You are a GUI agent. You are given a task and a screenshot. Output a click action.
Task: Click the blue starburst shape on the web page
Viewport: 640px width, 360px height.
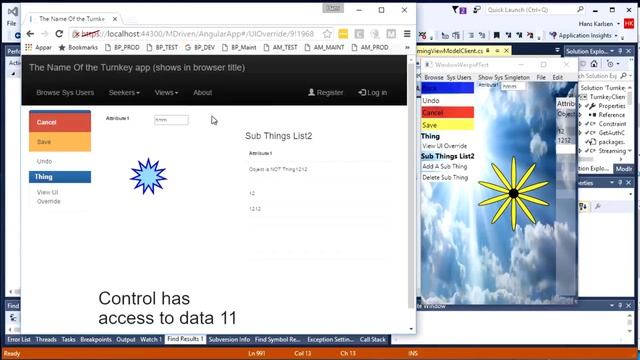pos(148,176)
